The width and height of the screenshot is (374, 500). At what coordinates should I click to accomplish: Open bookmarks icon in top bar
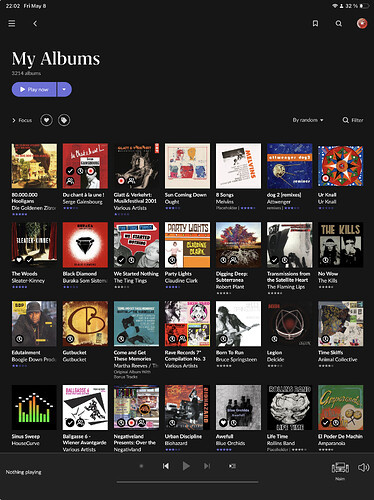tap(315, 23)
